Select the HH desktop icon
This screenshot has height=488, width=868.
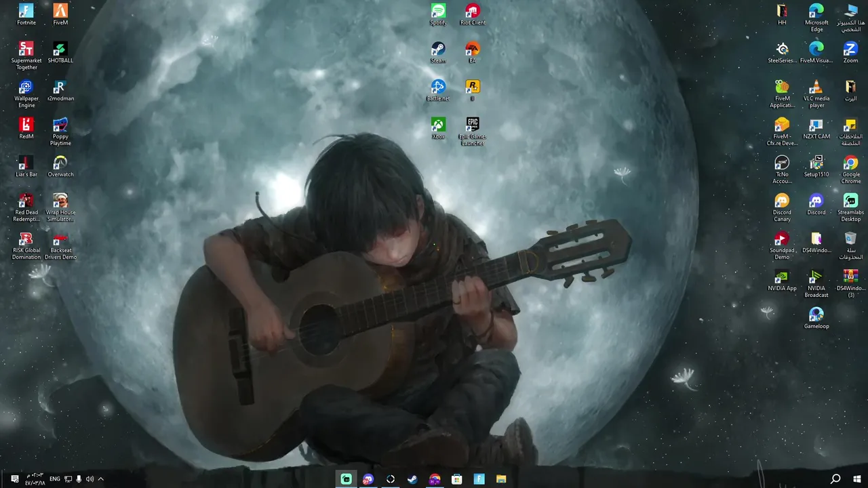point(782,14)
